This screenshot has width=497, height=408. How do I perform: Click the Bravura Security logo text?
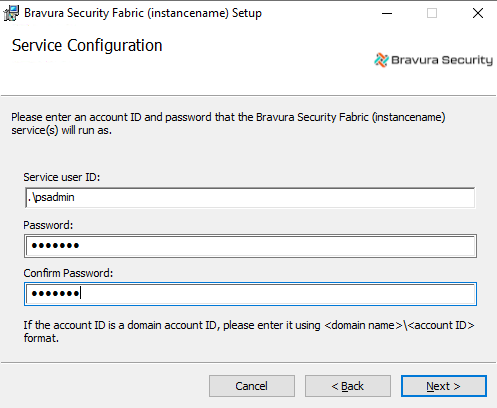(x=442, y=60)
